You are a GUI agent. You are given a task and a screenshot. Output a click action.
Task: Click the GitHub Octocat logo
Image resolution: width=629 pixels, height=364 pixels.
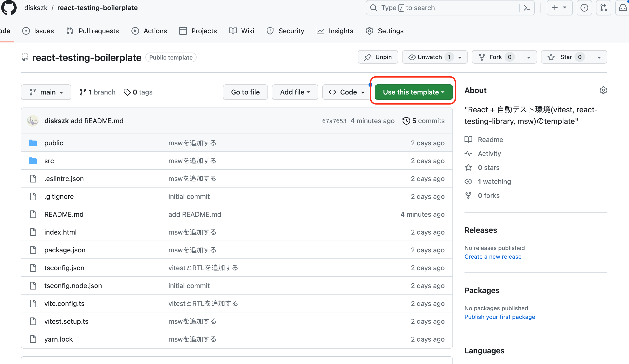9,8
